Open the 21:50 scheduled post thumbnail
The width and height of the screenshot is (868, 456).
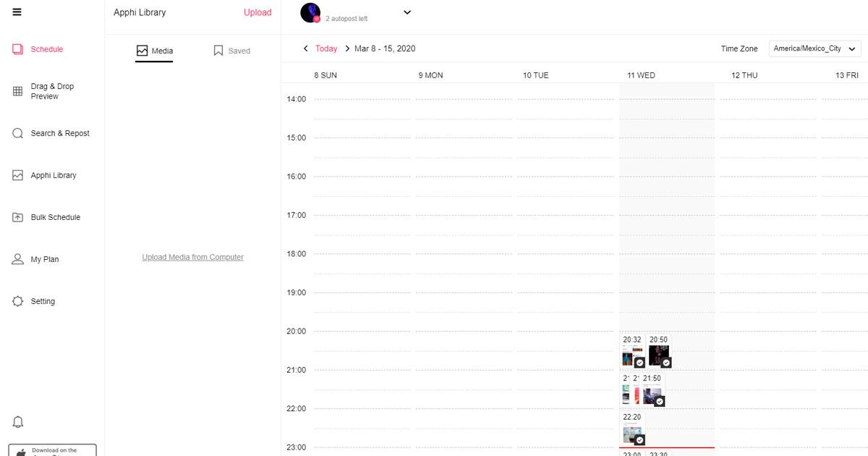[651, 395]
